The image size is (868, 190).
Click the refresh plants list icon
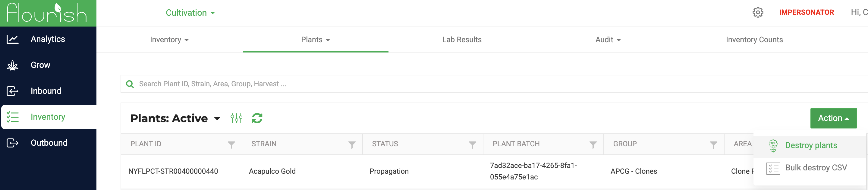pos(257,118)
